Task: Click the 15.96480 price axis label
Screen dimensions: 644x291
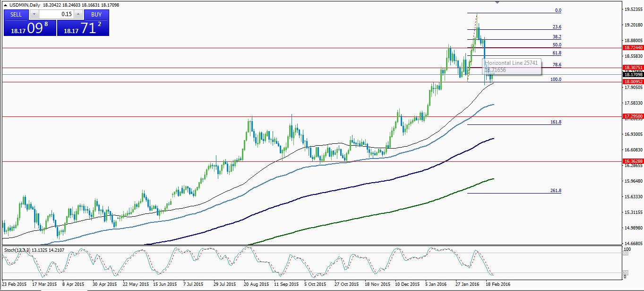Action: click(x=633, y=181)
